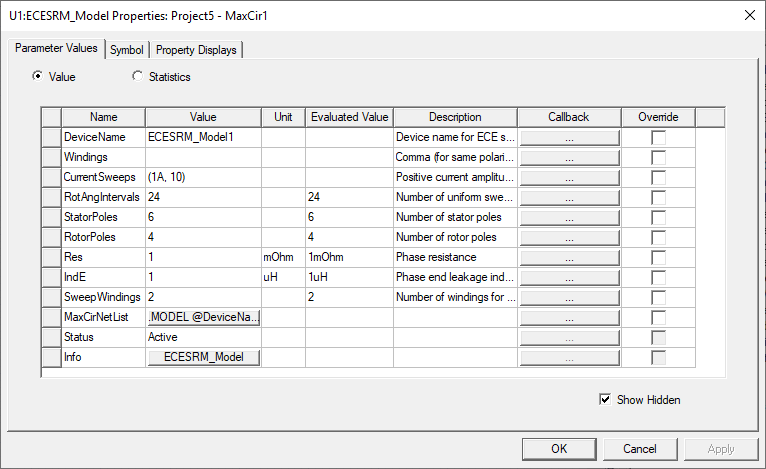Edit the RotorPoles value 4
Viewport: 766px width, 469px height.
(x=203, y=237)
